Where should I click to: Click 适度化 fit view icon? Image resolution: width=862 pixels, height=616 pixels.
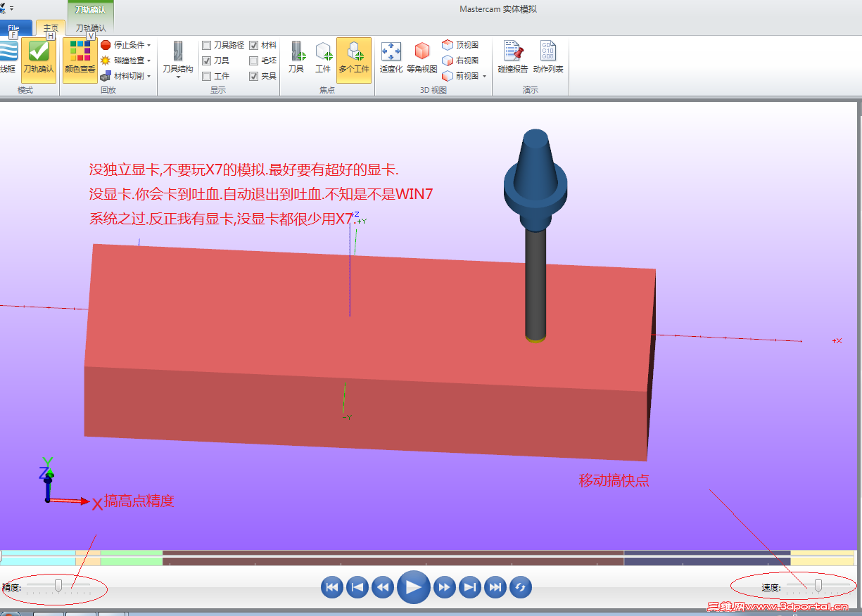pos(391,58)
